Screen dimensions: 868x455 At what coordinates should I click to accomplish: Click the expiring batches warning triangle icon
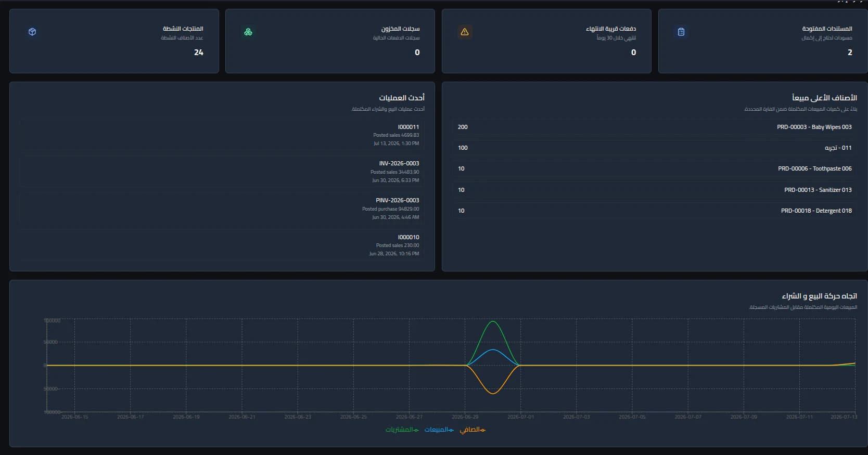(x=465, y=32)
